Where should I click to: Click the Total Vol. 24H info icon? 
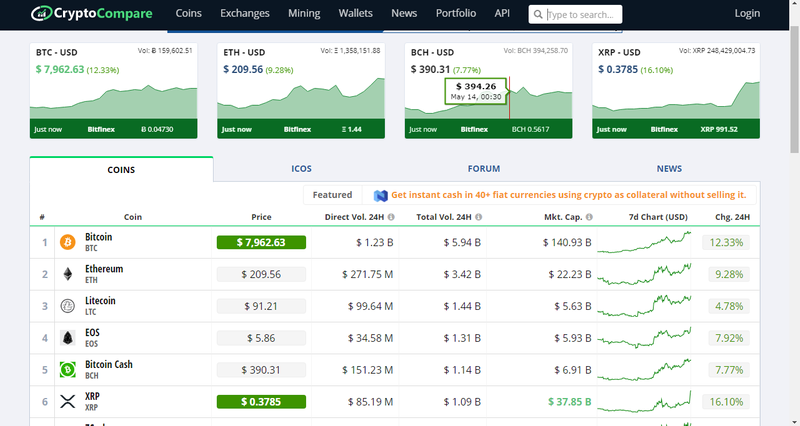(x=479, y=217)
